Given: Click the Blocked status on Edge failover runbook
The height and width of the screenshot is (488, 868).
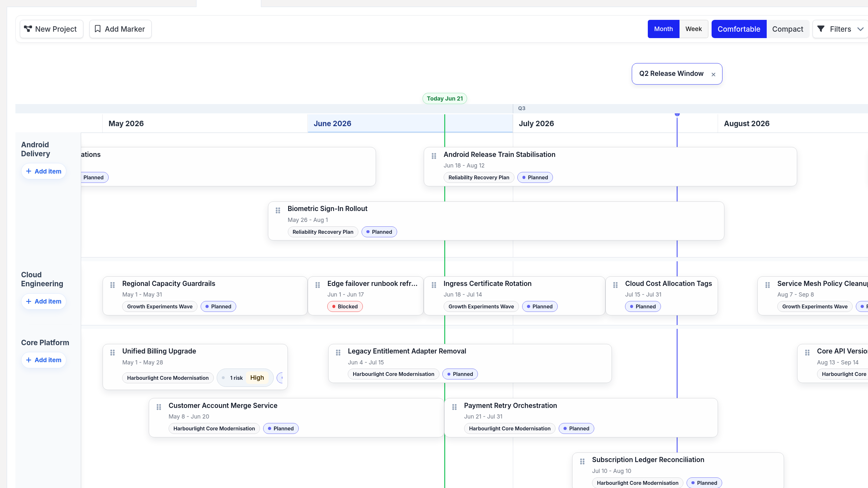Looking at the screenshot, I should pyautogui.click(x=345, y=306).
